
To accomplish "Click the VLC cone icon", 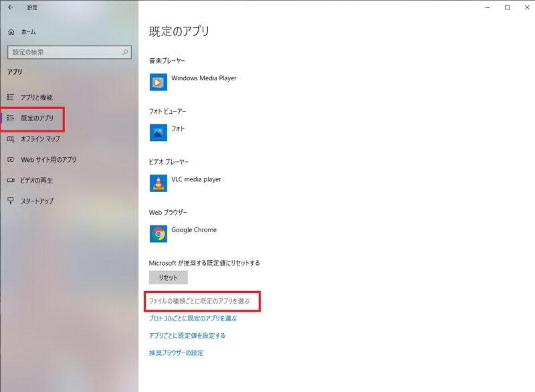I will (x=158, y=183).
